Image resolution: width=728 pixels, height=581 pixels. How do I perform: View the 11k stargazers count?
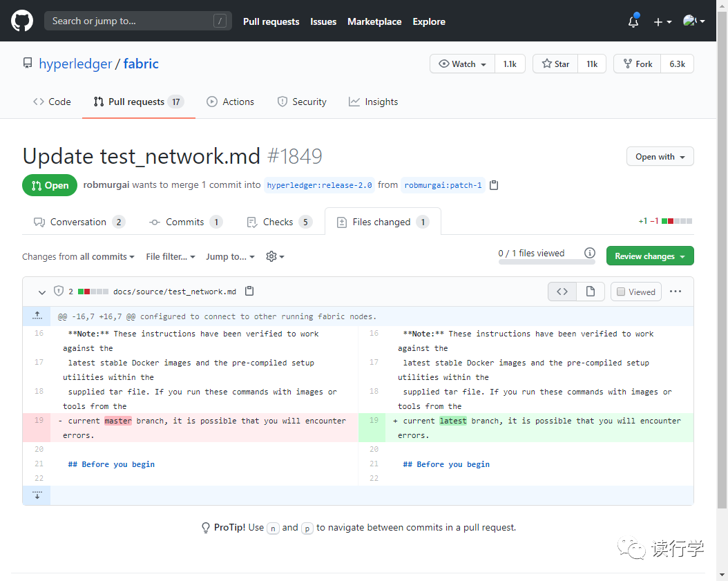[592, 64]
